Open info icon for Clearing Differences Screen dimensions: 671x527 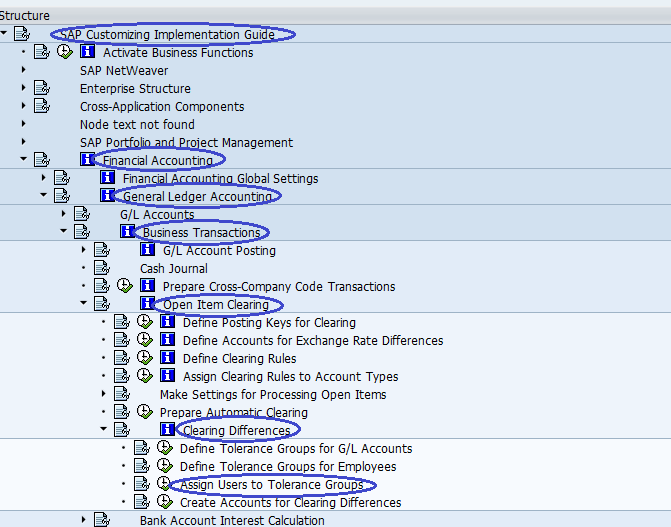pyautogui.click(x=168, y=429)
